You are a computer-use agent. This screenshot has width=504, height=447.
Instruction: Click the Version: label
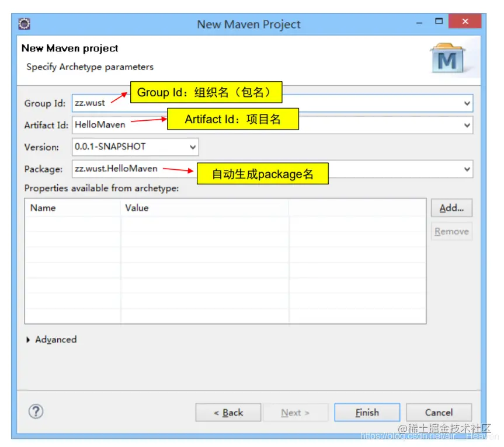pos(41,147)
